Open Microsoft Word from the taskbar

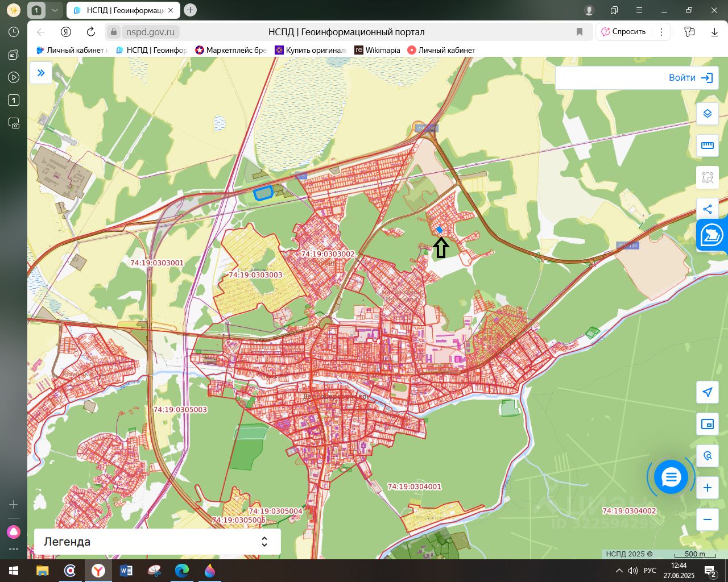(x=126, y=570)
